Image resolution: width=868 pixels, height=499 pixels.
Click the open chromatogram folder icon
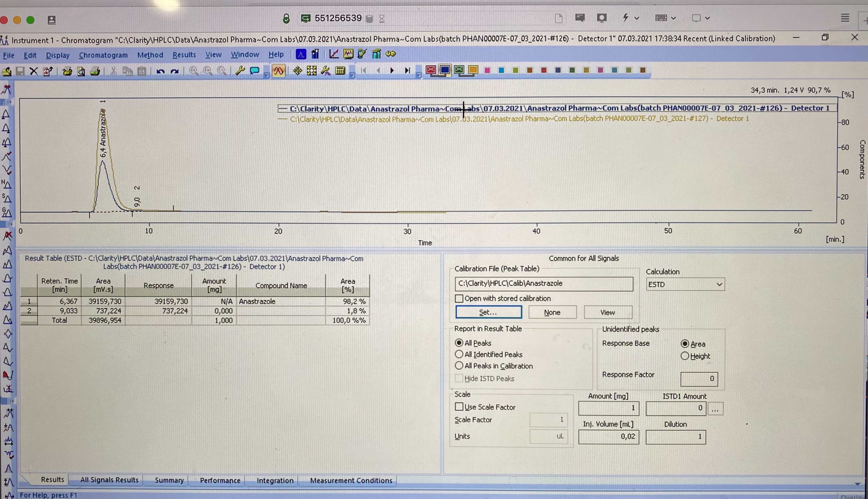[x=6, y=71]
